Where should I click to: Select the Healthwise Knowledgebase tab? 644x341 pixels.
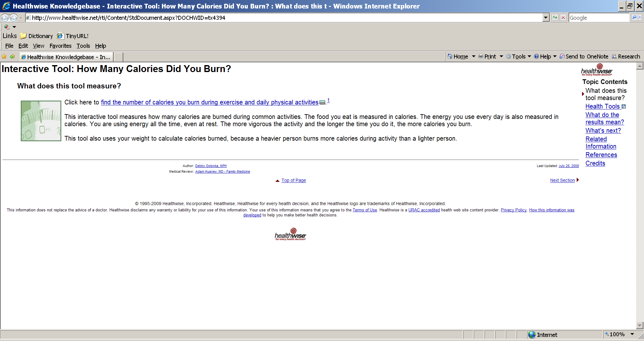pos(66,57)
